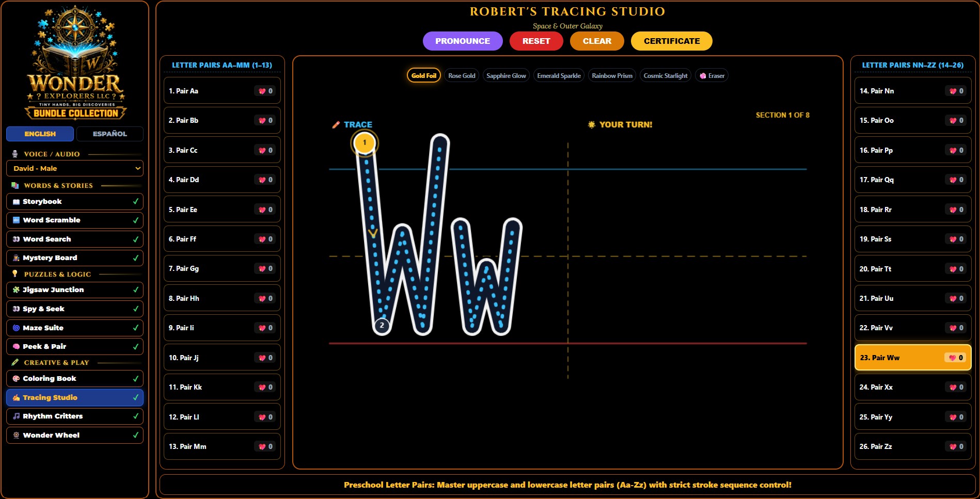Click the Word Scramble icon

[16, 220]
